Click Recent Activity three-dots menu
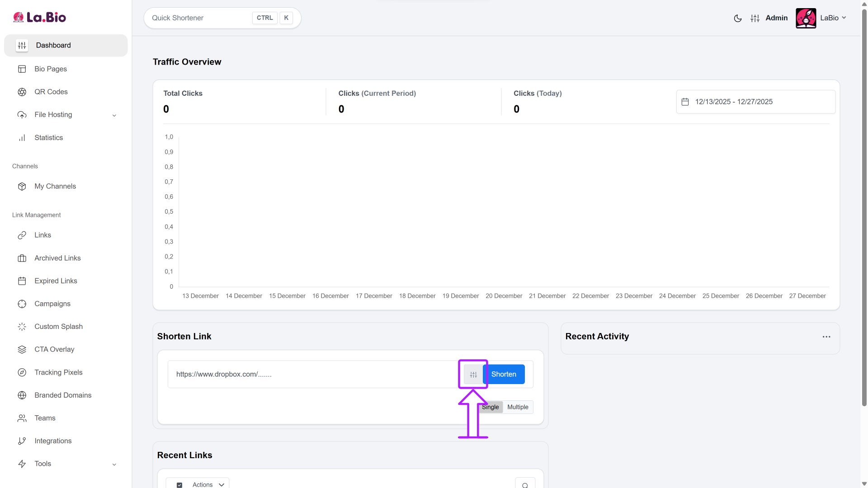Viewport: 868px width, 488px height. 826,337
